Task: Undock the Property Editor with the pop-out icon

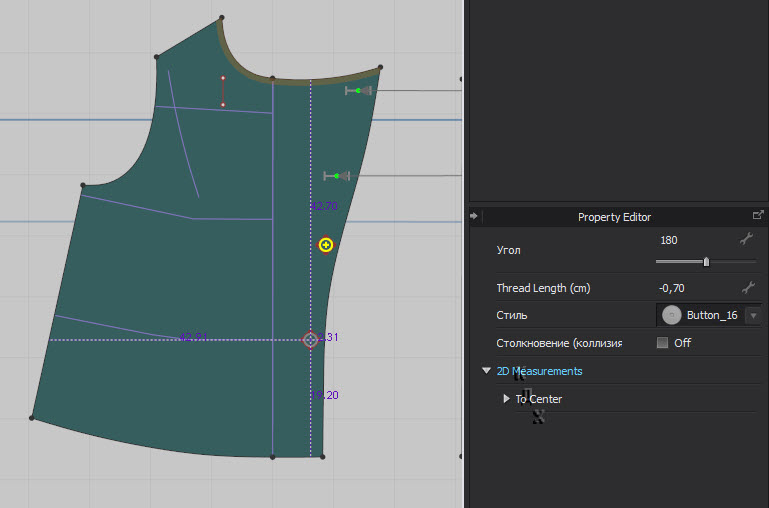Action: [x=758, y=215]
